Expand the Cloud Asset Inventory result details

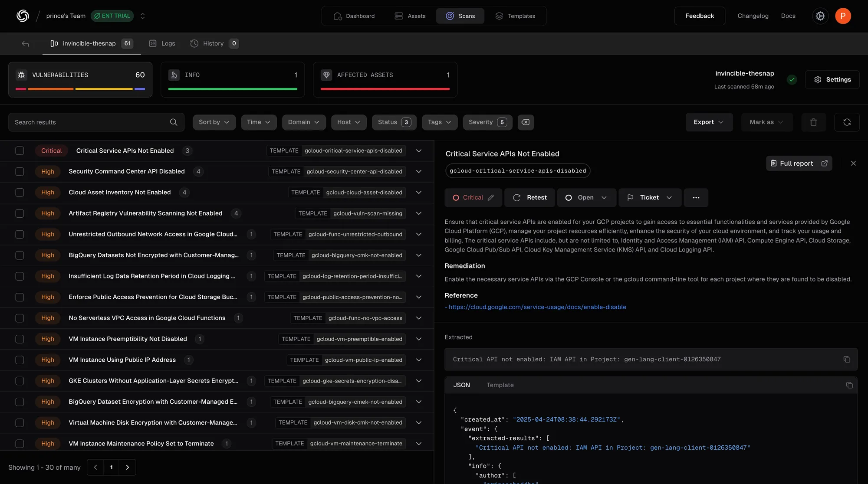418,192
